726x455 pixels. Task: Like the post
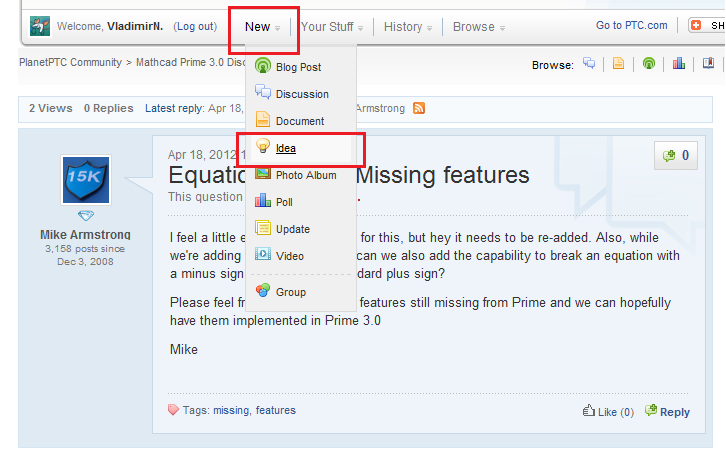pos(608,411)
